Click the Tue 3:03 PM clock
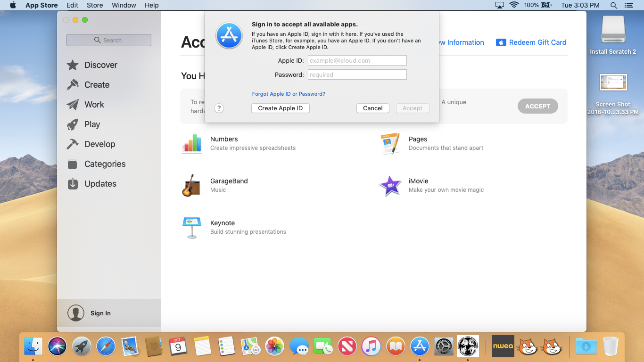 click(580, 5)
